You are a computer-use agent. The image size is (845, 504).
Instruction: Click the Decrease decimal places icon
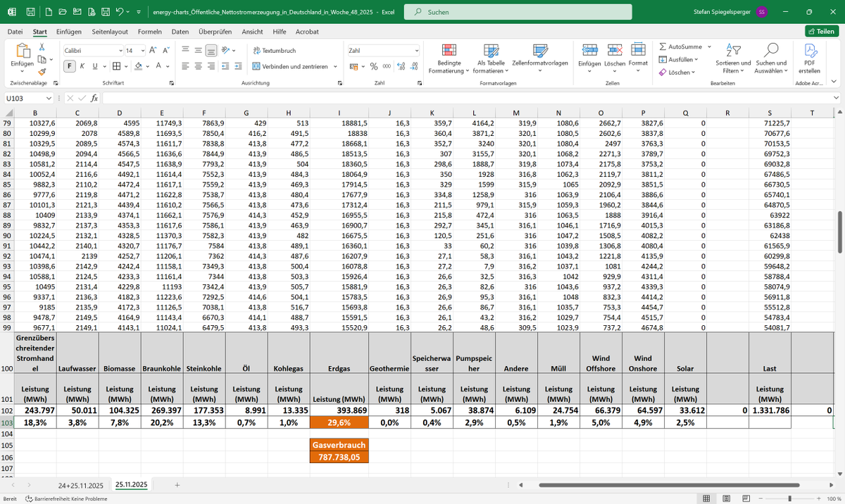pos(415,66)
